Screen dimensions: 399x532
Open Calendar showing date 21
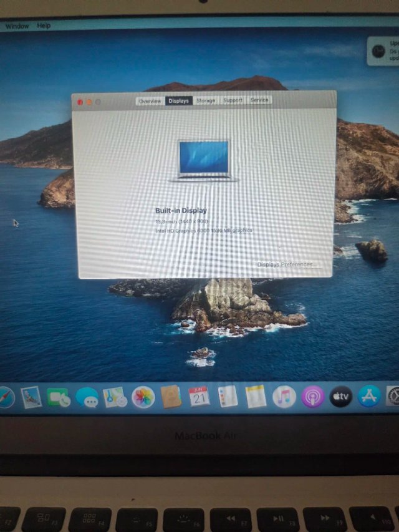point(199,396)
